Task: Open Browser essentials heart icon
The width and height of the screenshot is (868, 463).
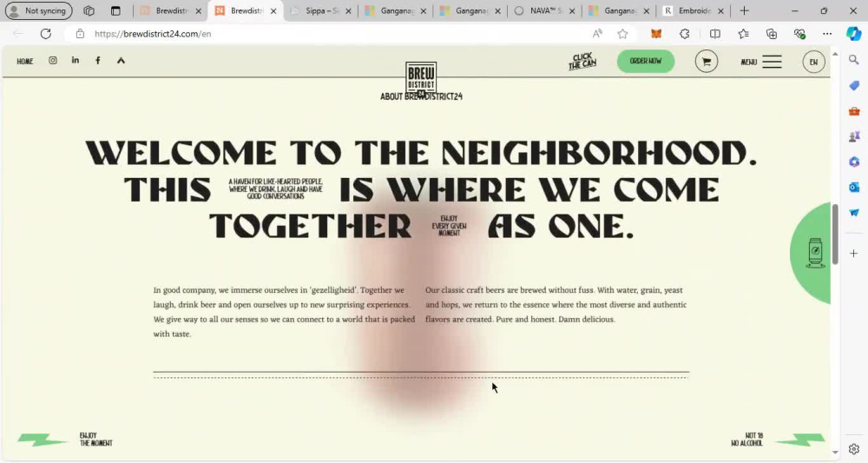Action: (799, 34)
